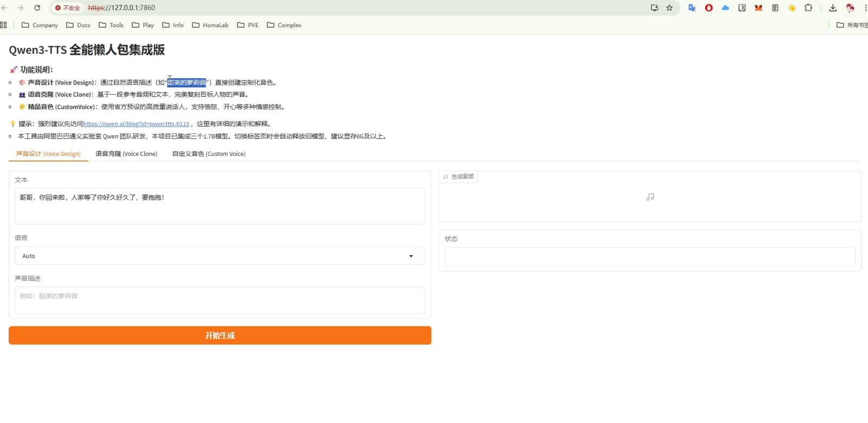Viewport: 868px width, 423px height.
Task: Switch to 语音克隆 (Voice Clone) tab
Action: tap(126, 154)
